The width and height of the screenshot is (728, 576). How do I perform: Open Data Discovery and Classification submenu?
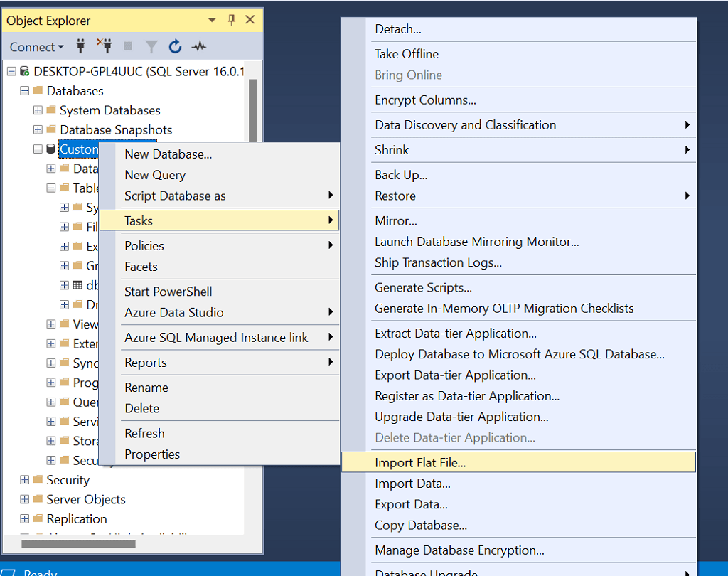tap(518, 125)
